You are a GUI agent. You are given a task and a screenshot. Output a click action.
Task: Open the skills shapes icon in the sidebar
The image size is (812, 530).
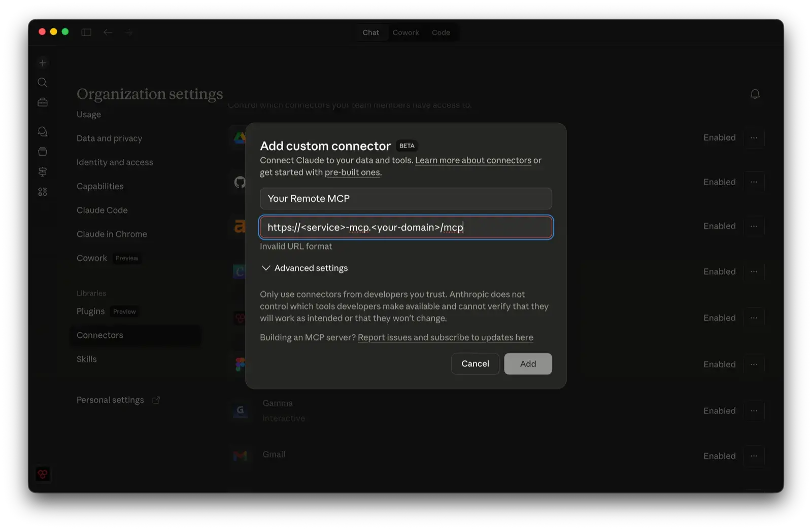42,191
